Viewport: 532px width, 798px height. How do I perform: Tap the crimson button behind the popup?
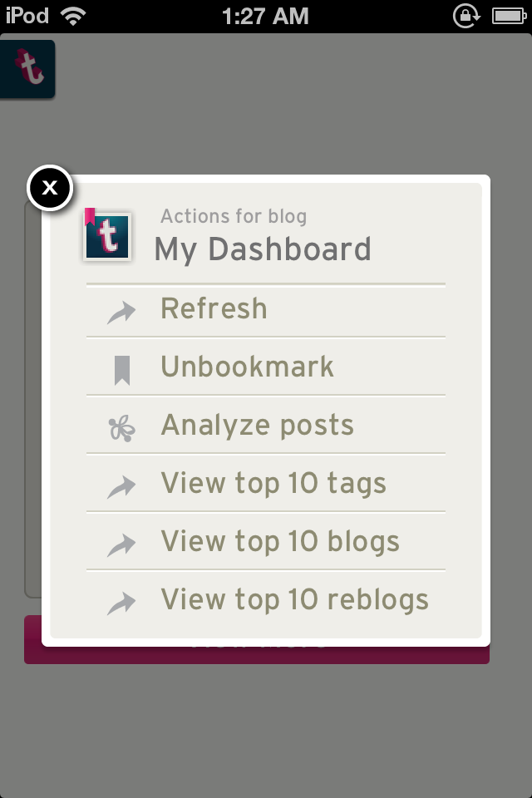[257, 655]
